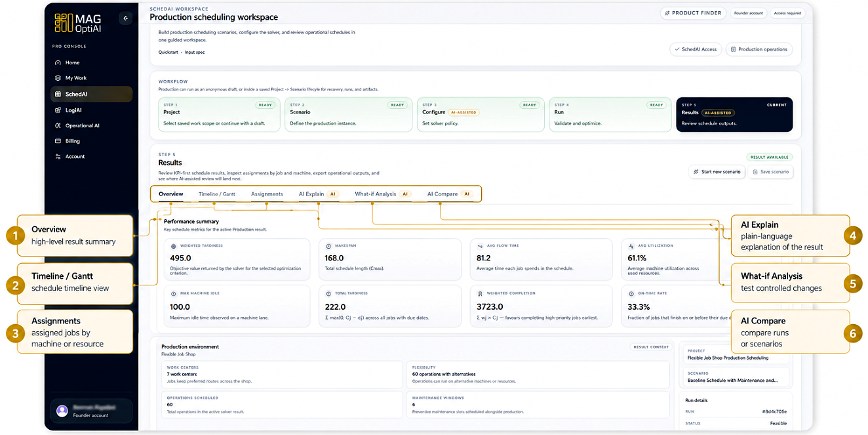Click the 61.1% utilization value
Viewport: 868px width, 435px height.
637,258
